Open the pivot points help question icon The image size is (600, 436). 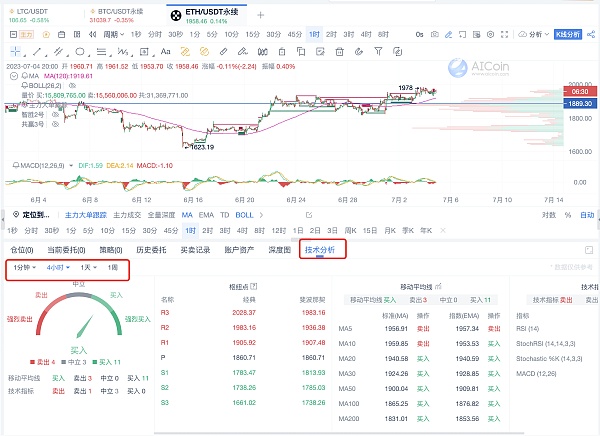[x=253, y=286]
